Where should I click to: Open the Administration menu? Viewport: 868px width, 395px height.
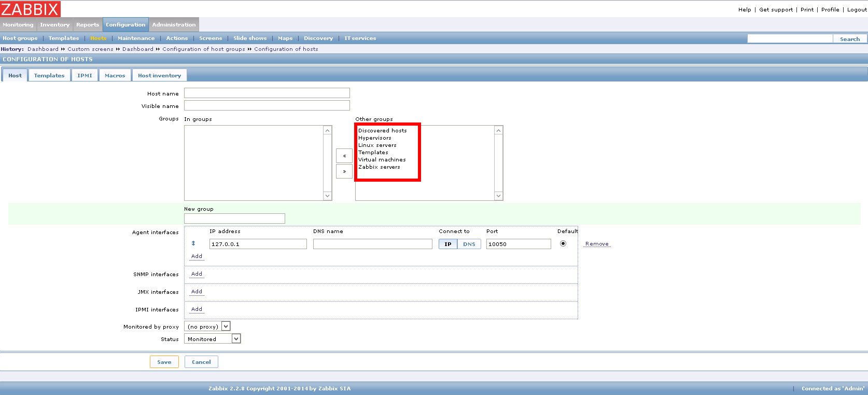(x=174, y=25)
